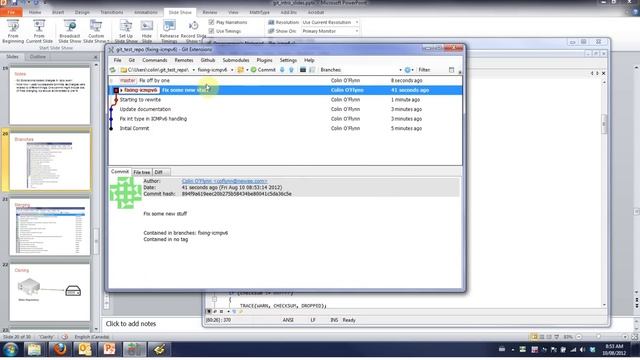Click the Push up-arrow icon in Git Extensions
640x360 pixels.
291,70
